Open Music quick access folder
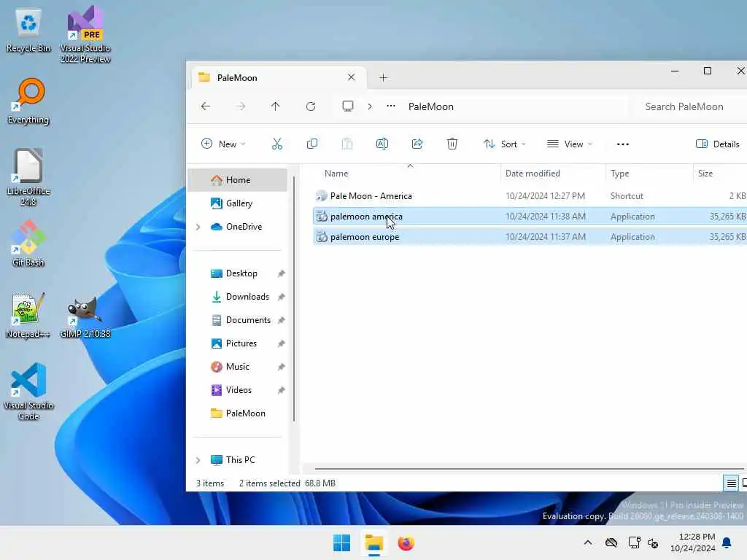The height and width of the screenshot is (560, 747). [238, 367]
